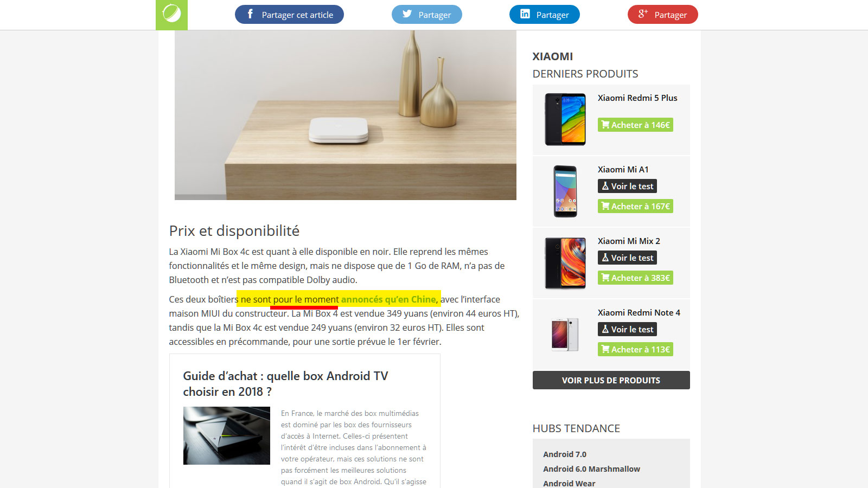
Task: Open the Android 7.0 hub link
Action: coord(565,454)
